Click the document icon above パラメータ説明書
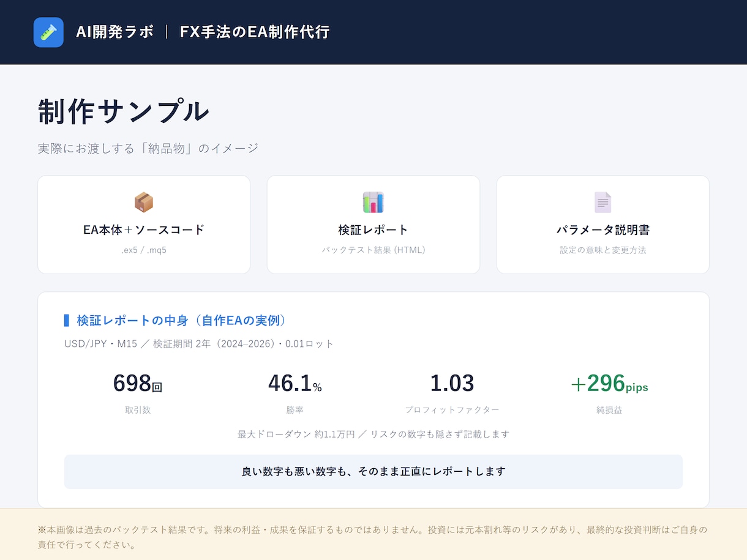 [x=602, y=203]
